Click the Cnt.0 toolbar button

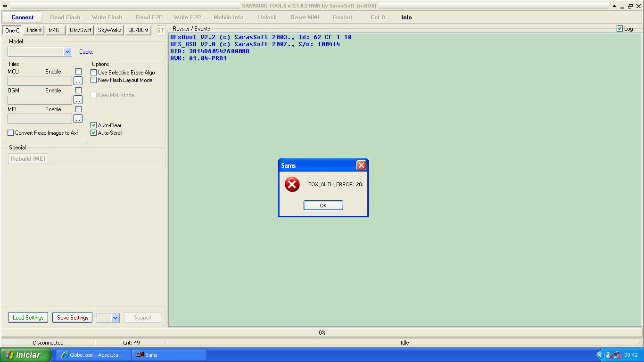378,17
